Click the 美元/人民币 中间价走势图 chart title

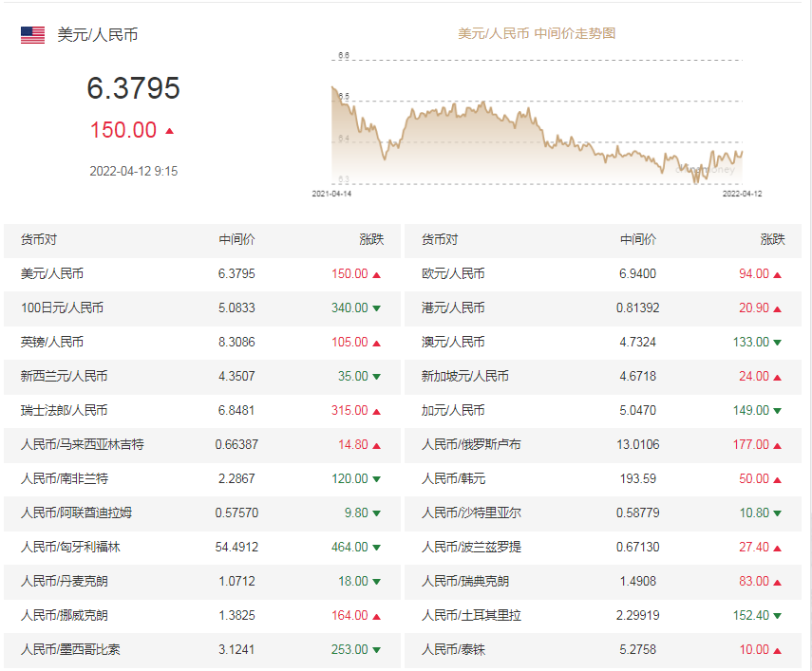click(537, 33)
